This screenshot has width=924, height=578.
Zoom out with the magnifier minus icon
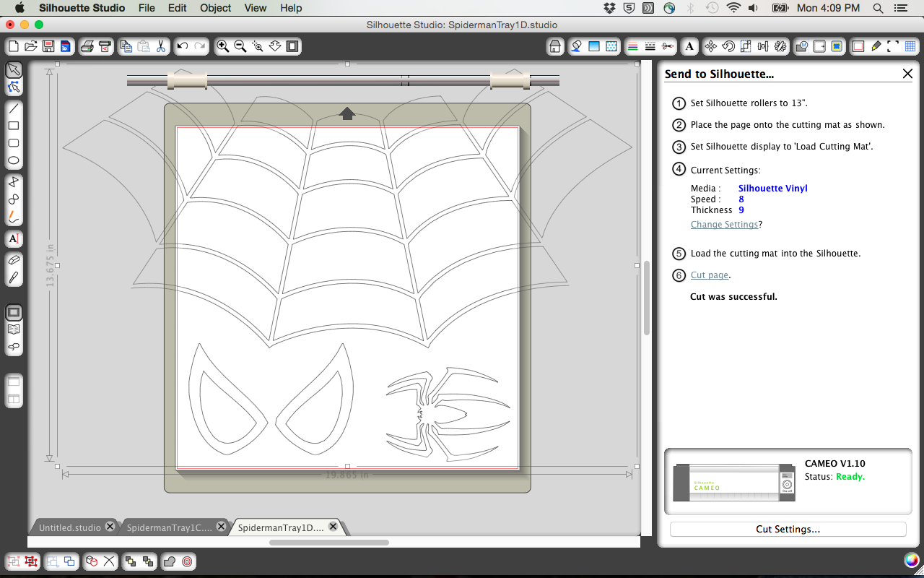pyautogui.click(x=240, y=46)
